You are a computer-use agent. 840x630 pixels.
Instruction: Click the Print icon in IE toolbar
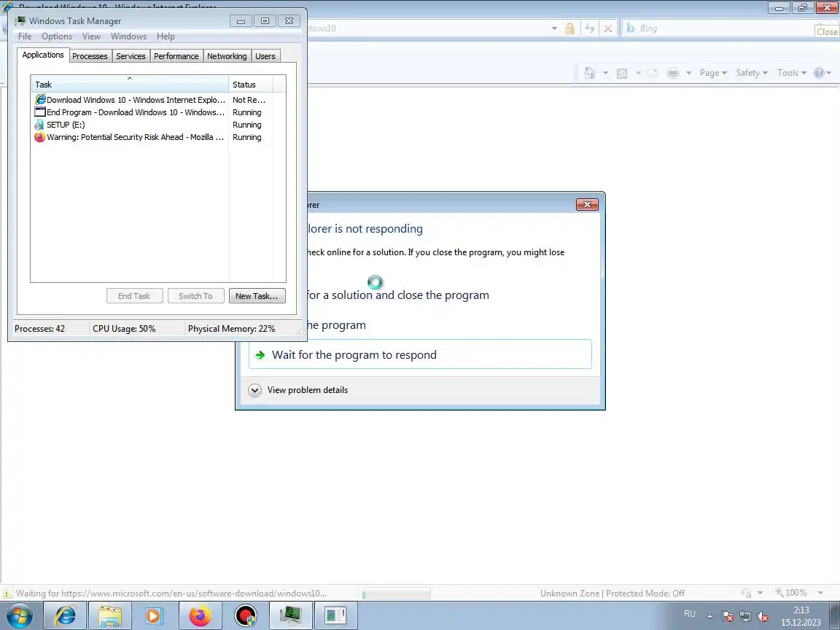coord(673,73)
